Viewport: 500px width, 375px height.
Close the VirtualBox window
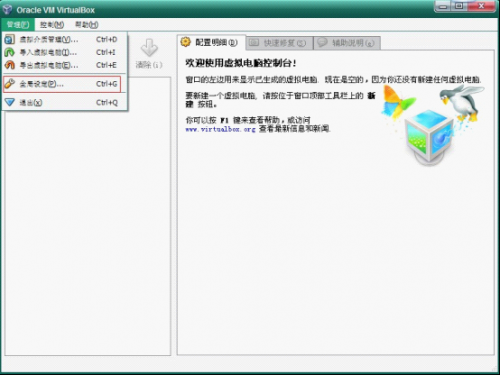point(482,6)
